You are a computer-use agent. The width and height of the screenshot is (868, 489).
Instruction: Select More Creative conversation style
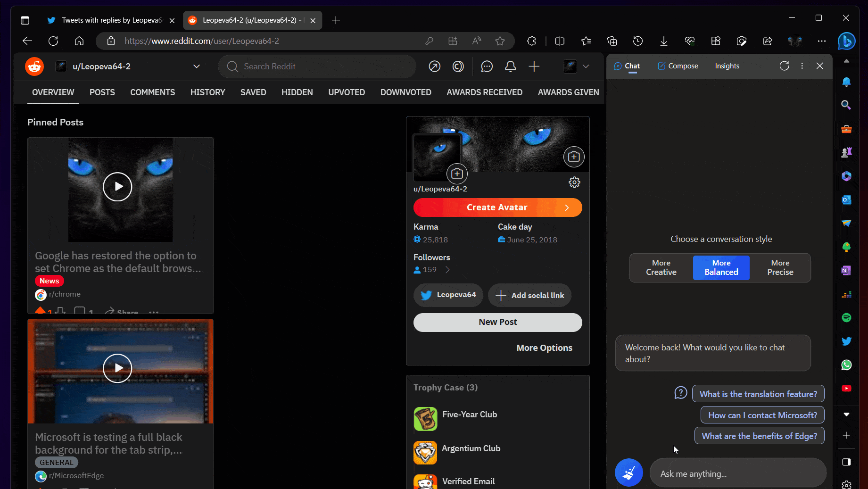click(x=661, y=267)
